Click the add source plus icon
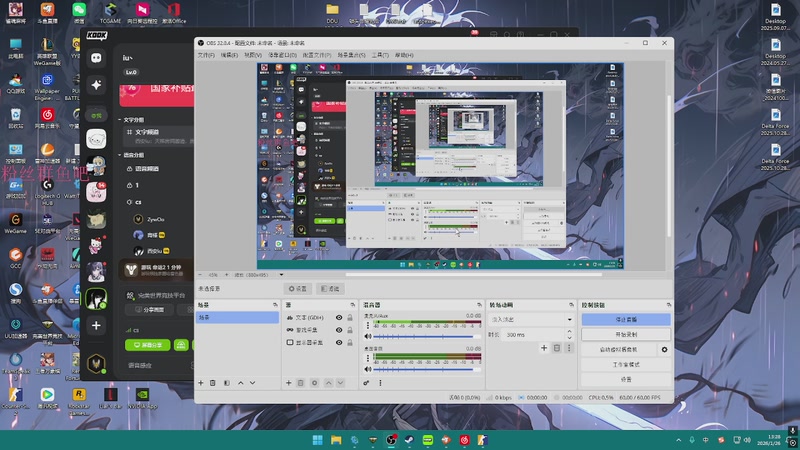 point(288,383)
